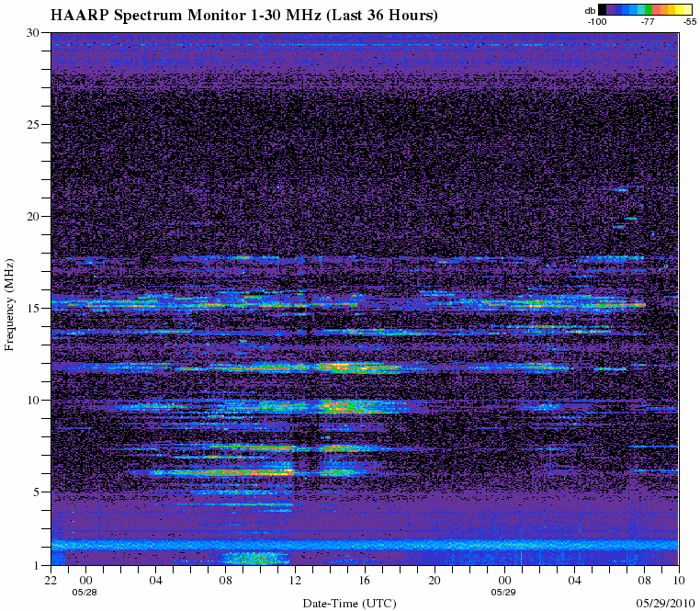
Task: Select the 'Frequency (MHz)' axis label
Action: (9, 305)
